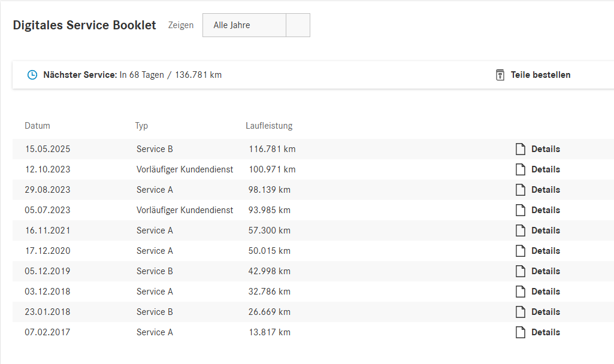Open Teile bestellen link
The width and height of the screenshot is (614, 364).
tap(540, 75)
